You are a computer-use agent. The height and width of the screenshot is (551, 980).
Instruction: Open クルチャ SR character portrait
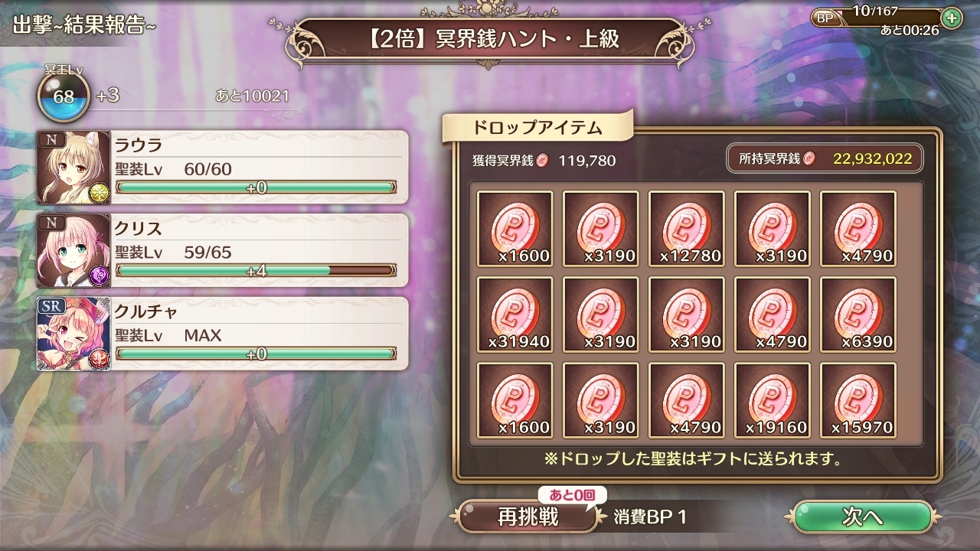73,334
